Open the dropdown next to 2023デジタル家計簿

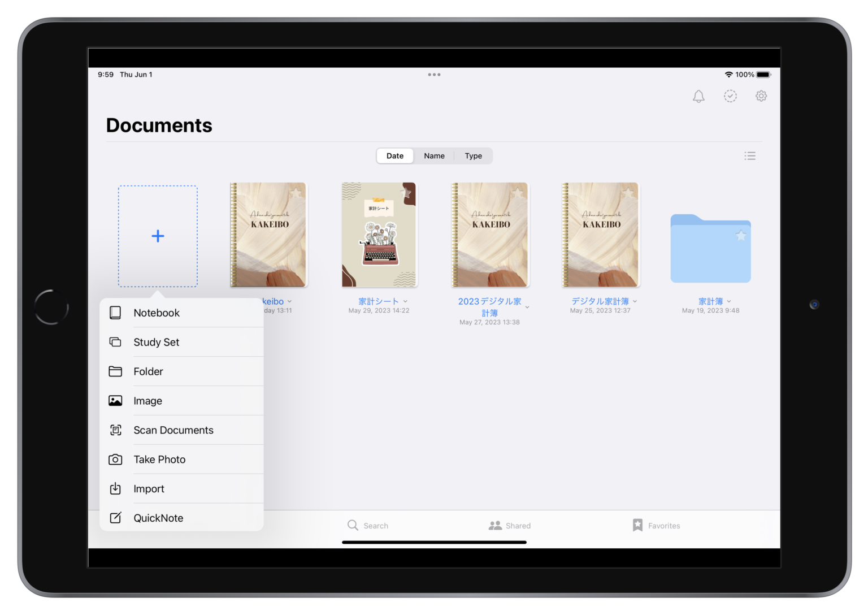(x=528, y=307)
